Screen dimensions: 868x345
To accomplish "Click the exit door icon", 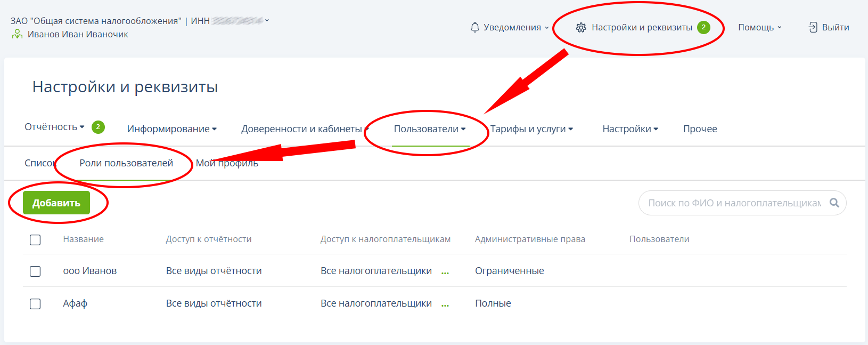I will [813, 27].
